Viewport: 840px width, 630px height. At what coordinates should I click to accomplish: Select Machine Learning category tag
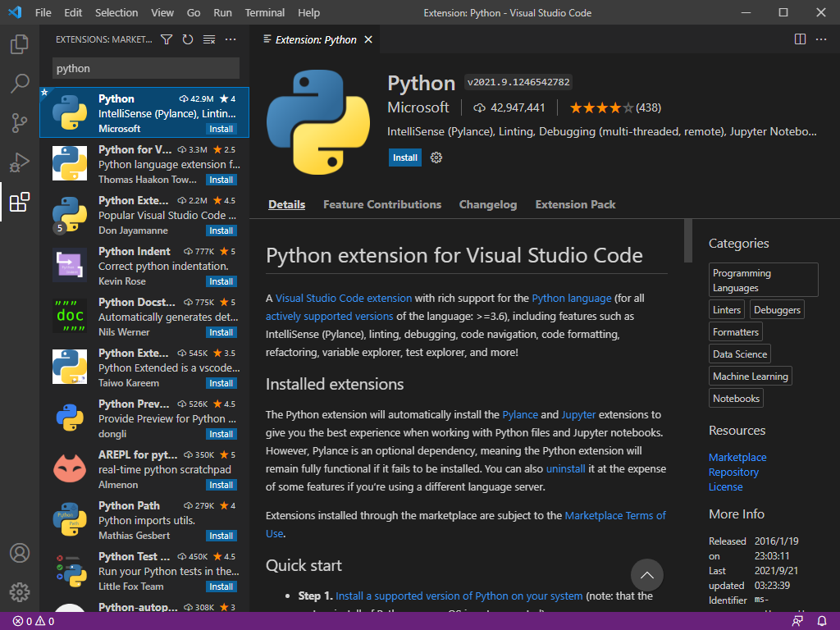750,377
